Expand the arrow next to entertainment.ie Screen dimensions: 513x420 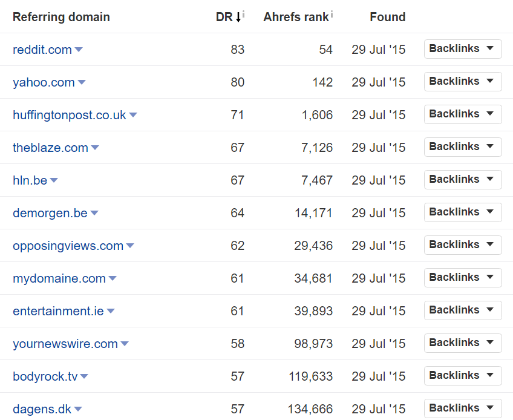coord(111,311)
